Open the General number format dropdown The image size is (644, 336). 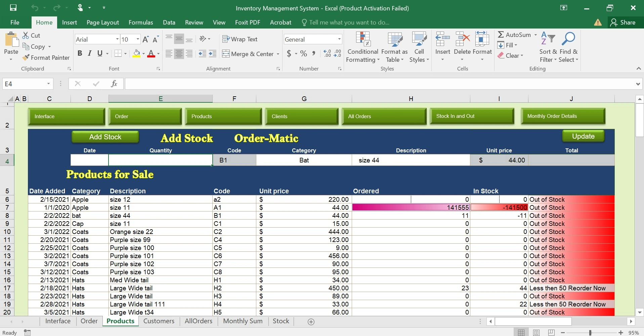click(339, 39)
